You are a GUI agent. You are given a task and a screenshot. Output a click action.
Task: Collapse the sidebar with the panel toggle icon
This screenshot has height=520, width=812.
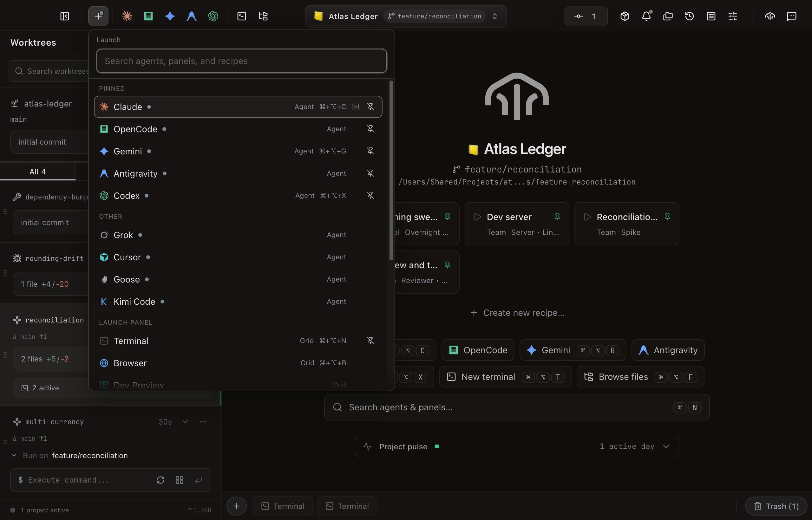pos(64,16)
